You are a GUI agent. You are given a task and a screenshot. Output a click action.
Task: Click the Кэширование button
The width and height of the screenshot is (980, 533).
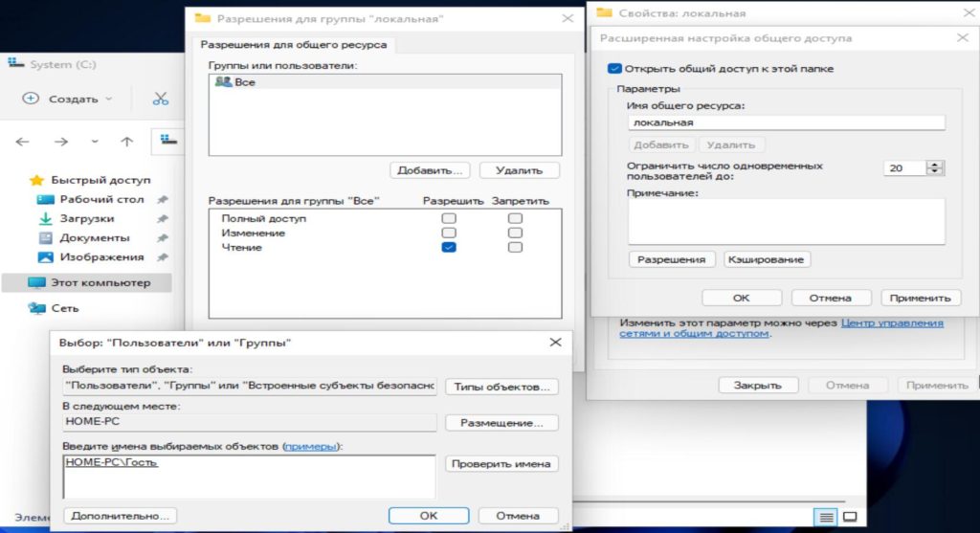pos(767,259)
